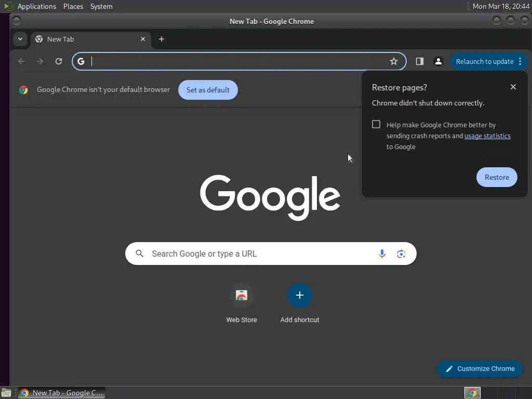532x399 pixels.
Task: Open the System menu
Action: coord(101,6)
